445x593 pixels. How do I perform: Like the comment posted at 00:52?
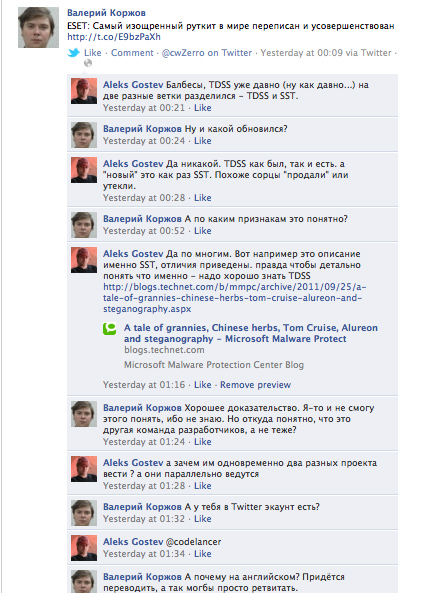(x=203, y=231)
